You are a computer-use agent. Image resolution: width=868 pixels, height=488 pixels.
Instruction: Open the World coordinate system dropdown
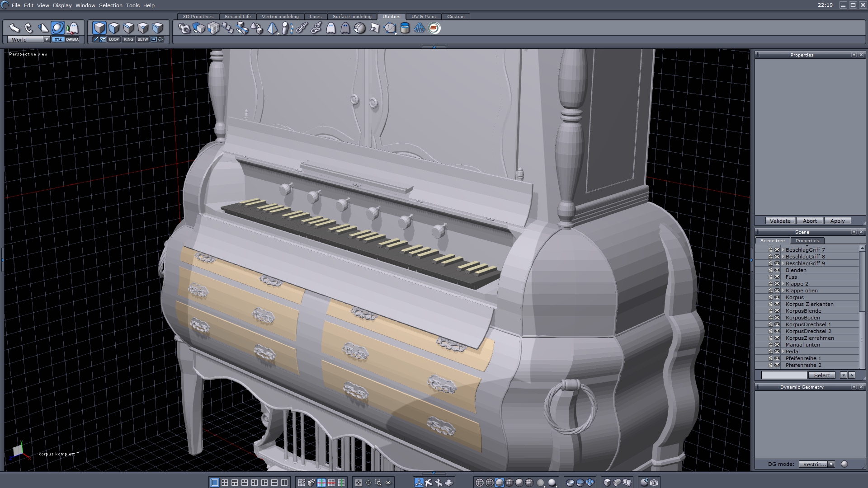coord(47,40)
